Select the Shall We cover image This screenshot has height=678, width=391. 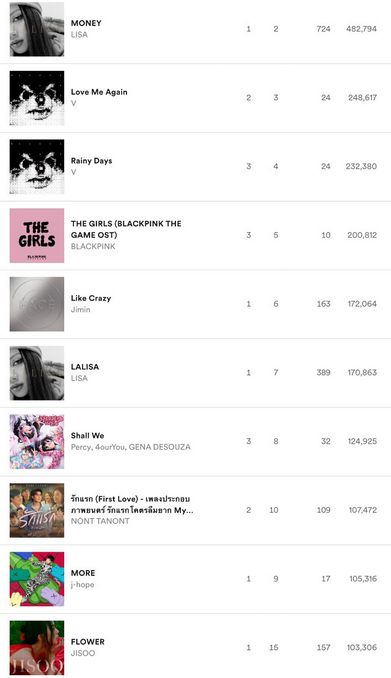point(37,441)
